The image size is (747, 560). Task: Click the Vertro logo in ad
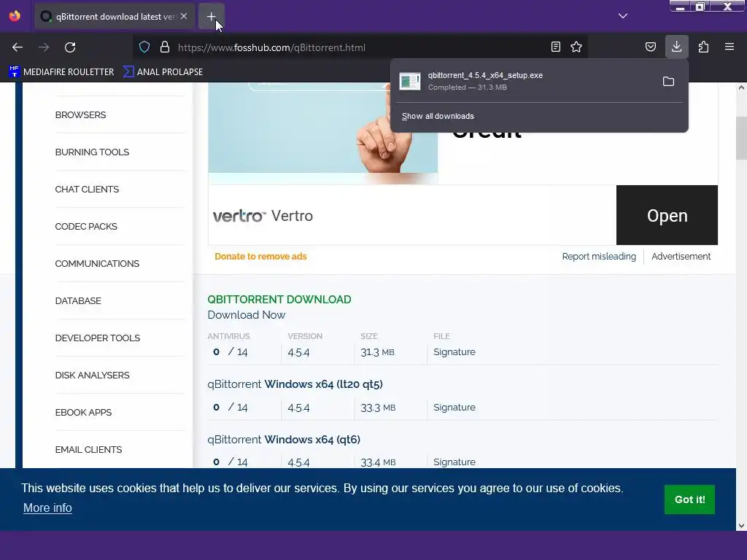point(239,216)
